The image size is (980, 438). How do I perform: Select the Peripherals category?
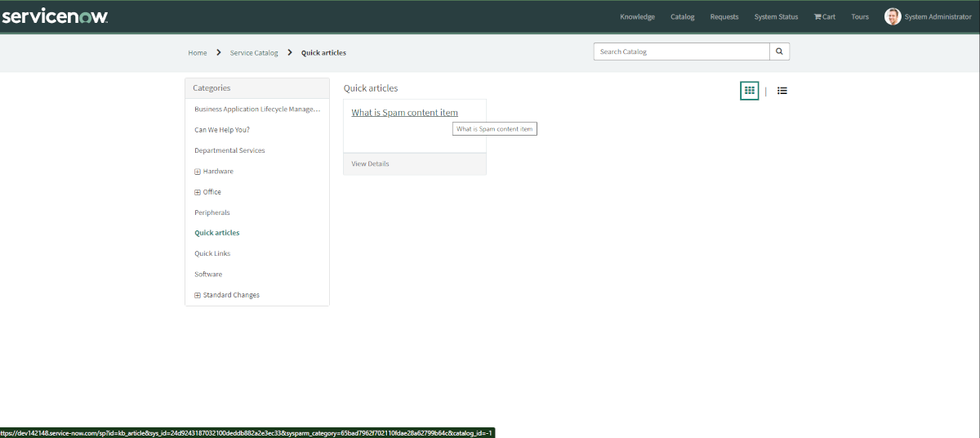click(x=212, y=212)
